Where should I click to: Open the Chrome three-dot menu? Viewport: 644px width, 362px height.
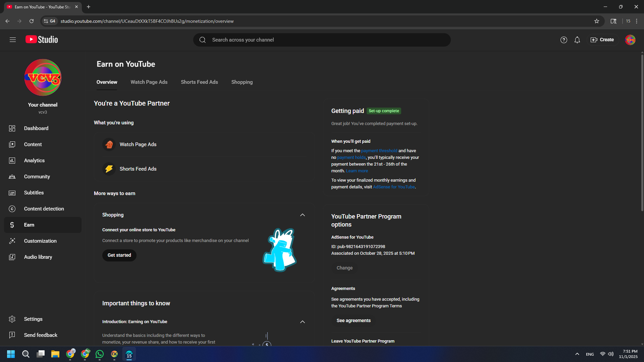point(637,21)
